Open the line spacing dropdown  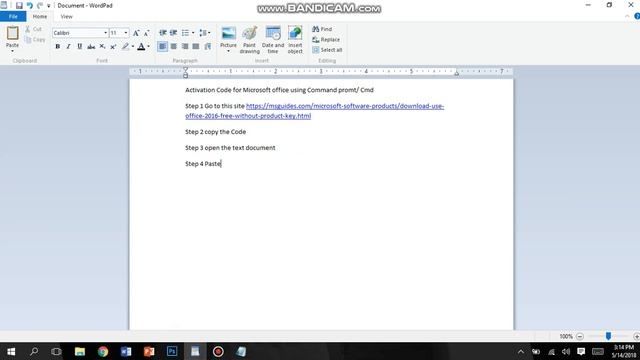coord(204,33)
